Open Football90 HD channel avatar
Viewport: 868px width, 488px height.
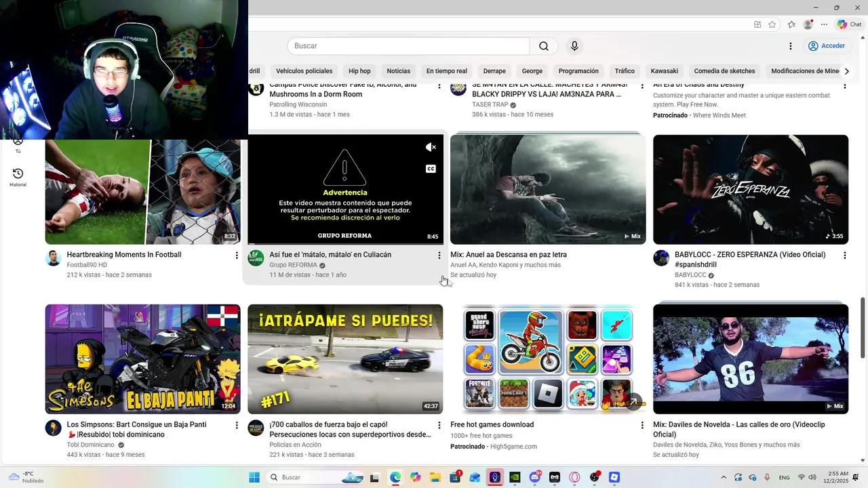click(x=54, y=258)
